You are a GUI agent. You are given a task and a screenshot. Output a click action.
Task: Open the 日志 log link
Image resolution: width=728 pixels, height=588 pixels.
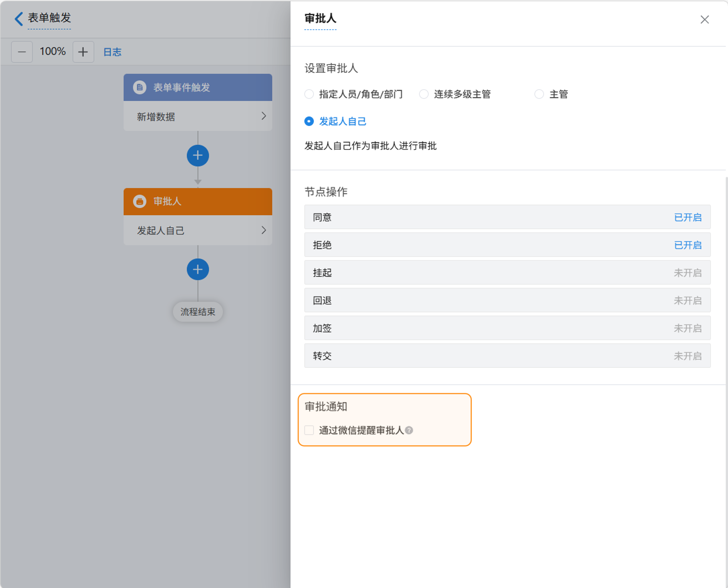point(112,52)
